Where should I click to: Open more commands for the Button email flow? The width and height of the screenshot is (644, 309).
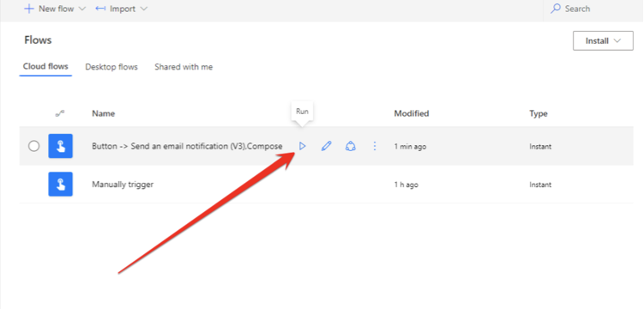tap(374, 146)
